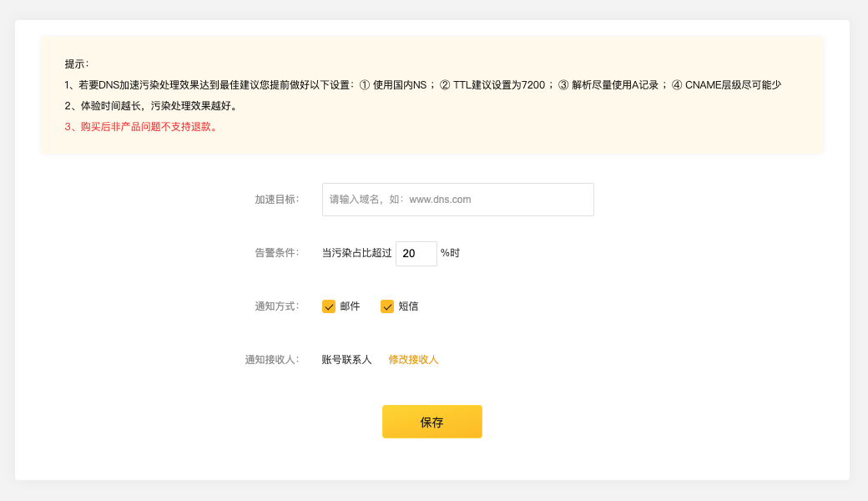Viewport: 868px width, 501px height.
Task: Click the 账号联系人 recipient text
Action: [346, 360]
